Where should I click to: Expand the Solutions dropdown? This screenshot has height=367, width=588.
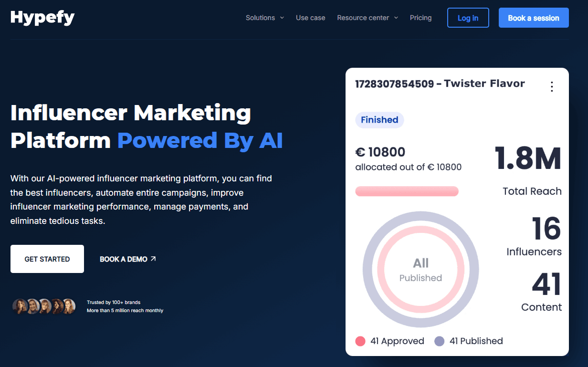pyautogui.click(x=261, y=17)
